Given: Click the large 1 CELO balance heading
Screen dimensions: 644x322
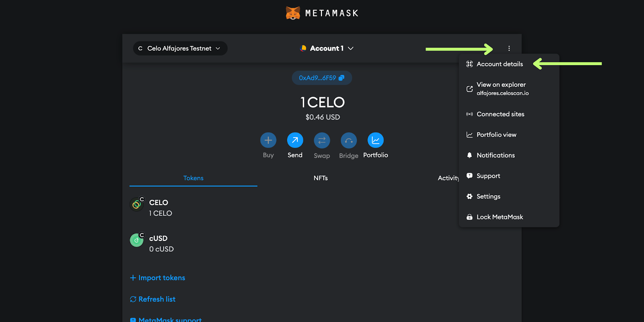Looking at the screenshot, I should coord(322,102).
